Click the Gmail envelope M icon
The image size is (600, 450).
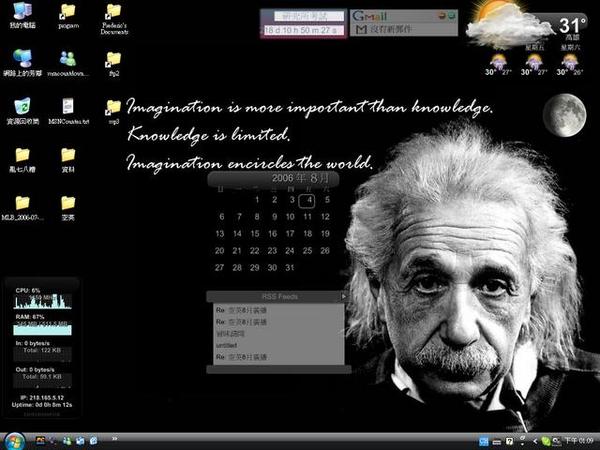click(361, 29)
